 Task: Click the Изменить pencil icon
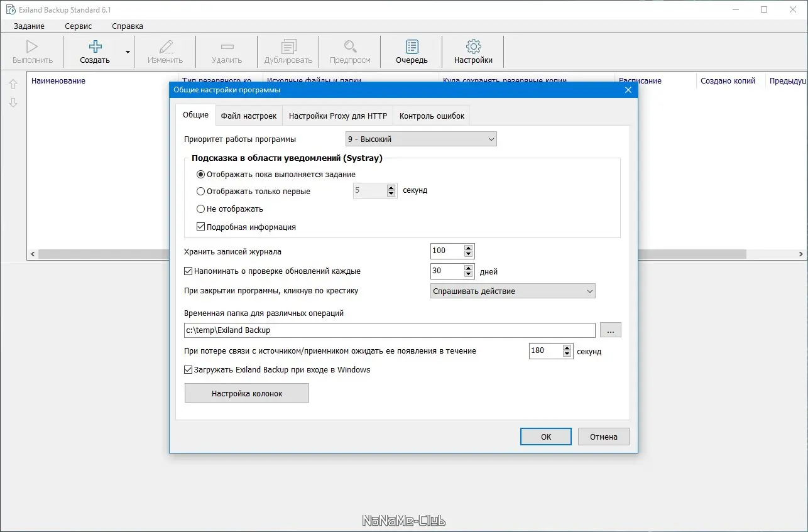point(165,46)
